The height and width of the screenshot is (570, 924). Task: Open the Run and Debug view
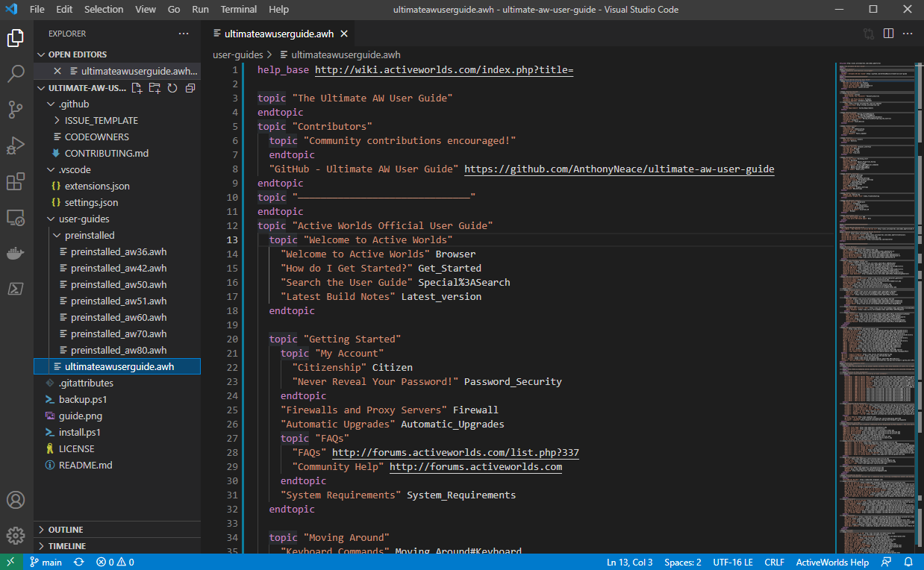[x=16, y=145]
